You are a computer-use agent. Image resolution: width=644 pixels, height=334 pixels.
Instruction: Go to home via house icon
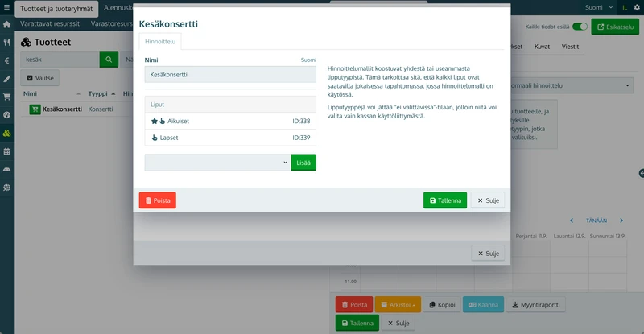pyautogui.click(x=7, y=24)
